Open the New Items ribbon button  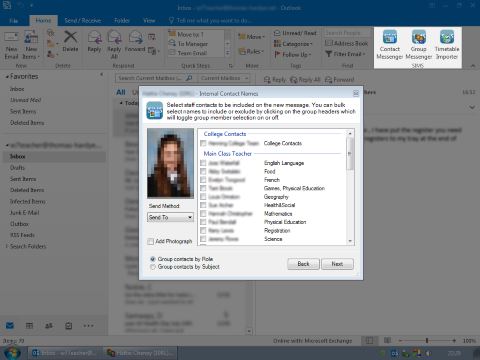click(x=31, y=45)
